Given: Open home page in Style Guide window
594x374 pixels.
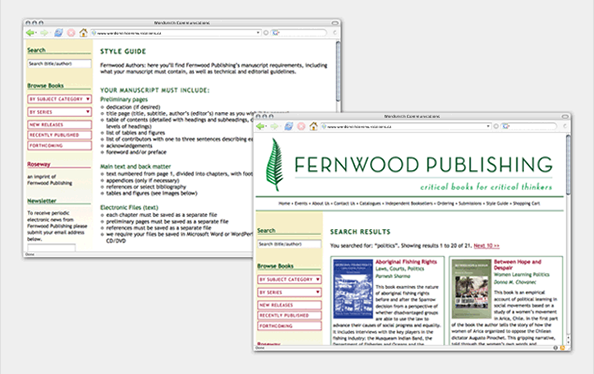Looking at the screenshot, I should (x=83, y=33).
